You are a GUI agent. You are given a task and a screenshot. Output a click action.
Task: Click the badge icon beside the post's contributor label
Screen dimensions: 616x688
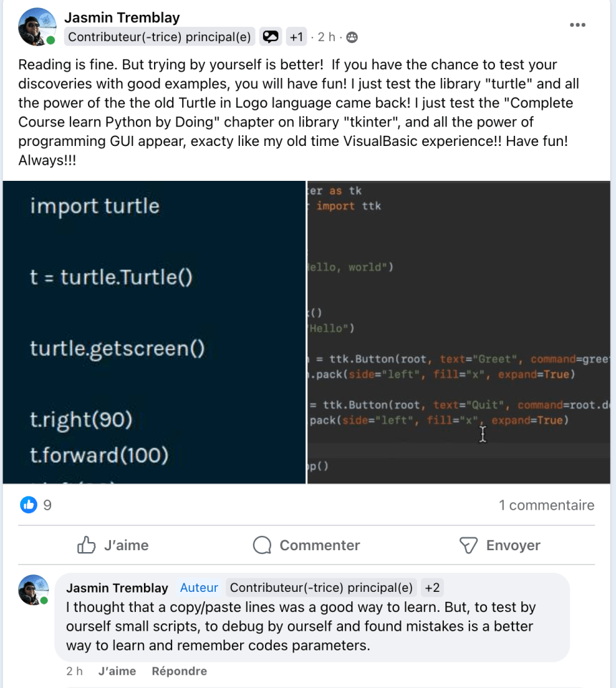(270, 38)
